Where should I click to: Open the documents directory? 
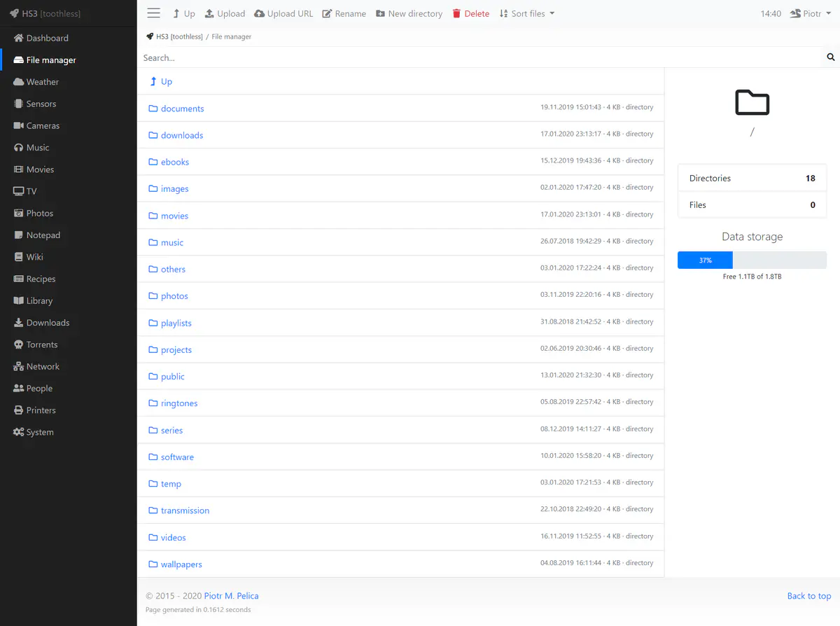[x=182, y=109]
